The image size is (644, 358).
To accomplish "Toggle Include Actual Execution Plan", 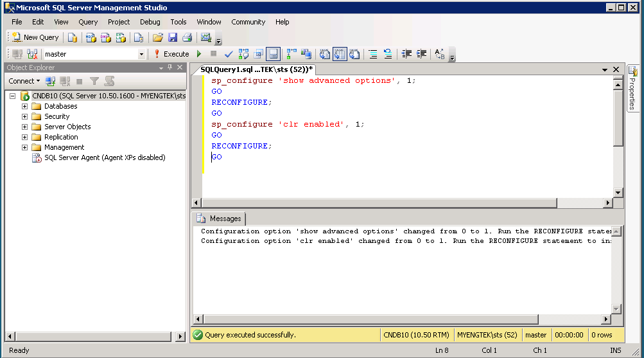I will [x=292, y=54].
